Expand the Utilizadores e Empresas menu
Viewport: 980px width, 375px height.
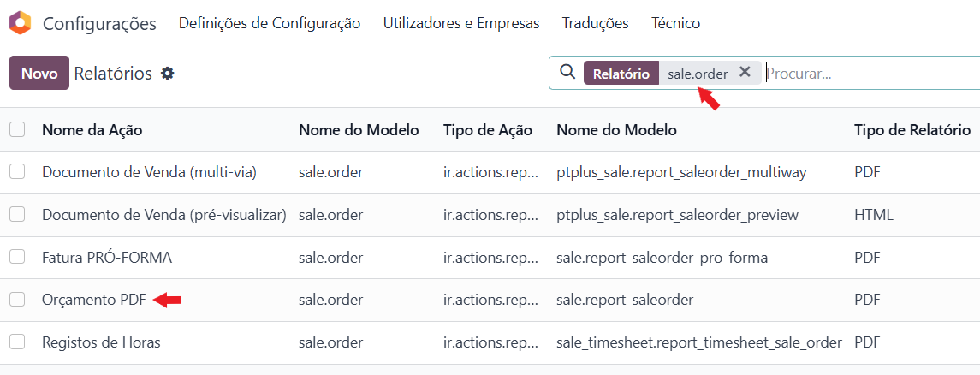point(461,23)
